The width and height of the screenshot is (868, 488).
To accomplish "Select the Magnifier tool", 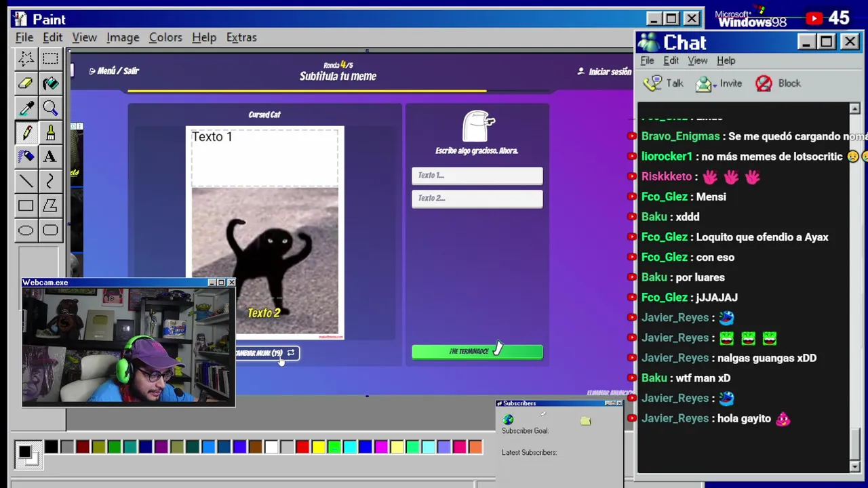I will click(50, 108).
